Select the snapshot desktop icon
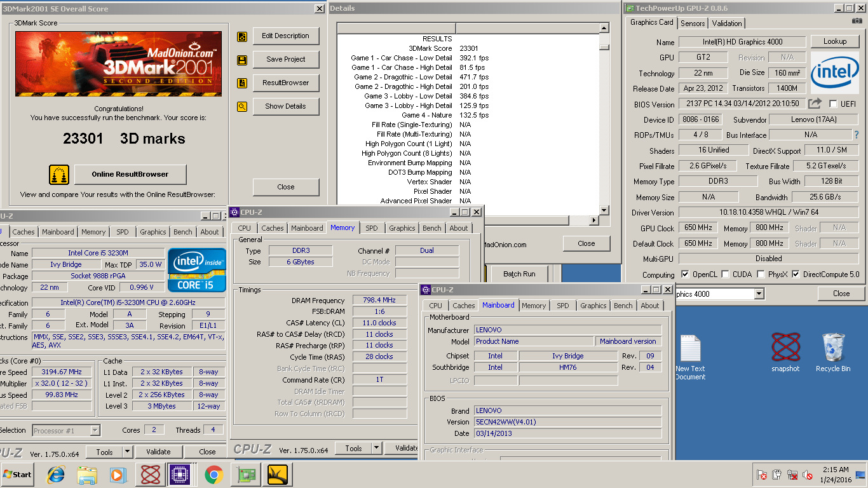Screen dimensions: 868x488 785,353
